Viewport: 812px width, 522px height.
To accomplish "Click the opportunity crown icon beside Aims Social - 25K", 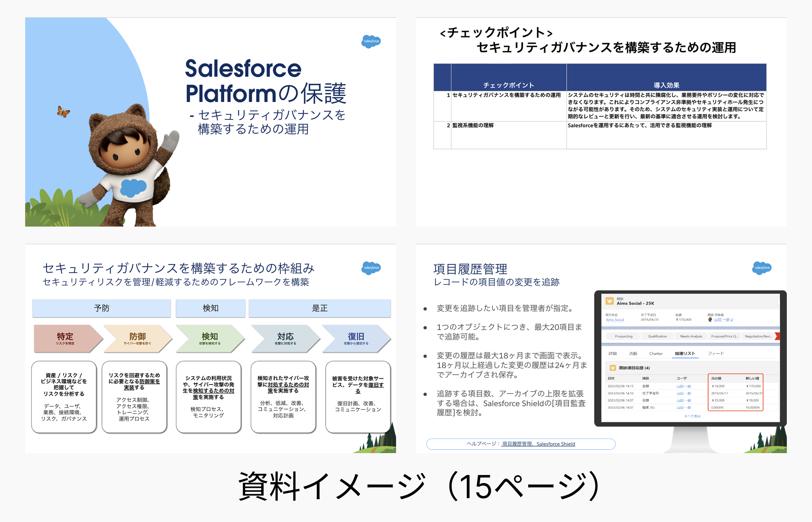I will (609, 301).
